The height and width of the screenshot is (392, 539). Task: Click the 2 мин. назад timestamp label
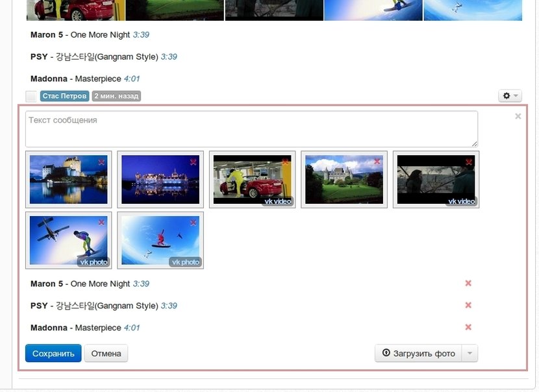click(116, 96)
